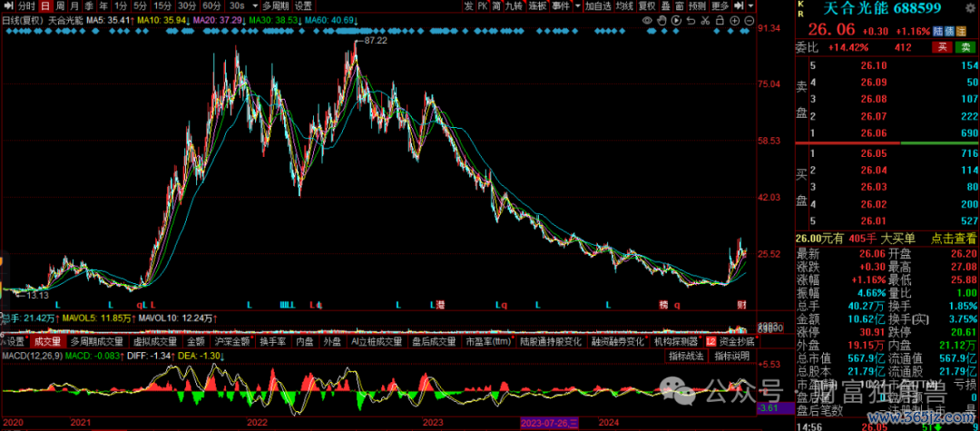Viewport: 980px width, 431px height.
Task: Switch to 分时 intraday view
Action: (x=26, y=6)
